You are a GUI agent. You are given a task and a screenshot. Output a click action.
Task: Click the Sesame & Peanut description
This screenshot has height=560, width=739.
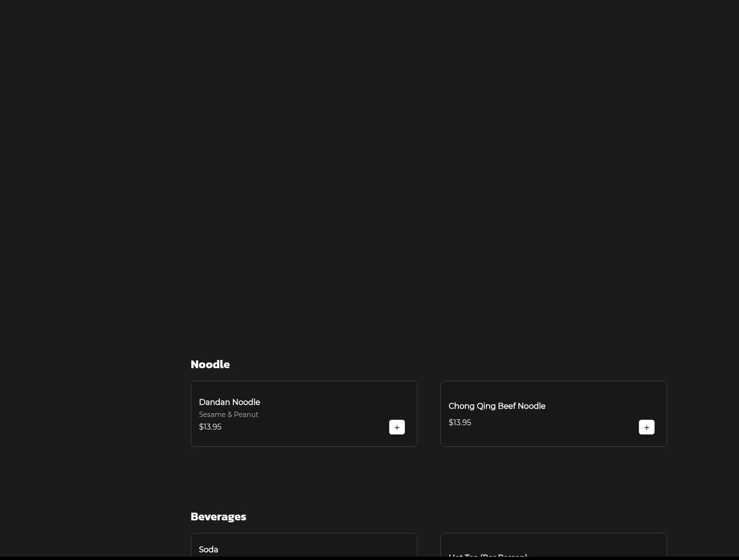[228, 415]
